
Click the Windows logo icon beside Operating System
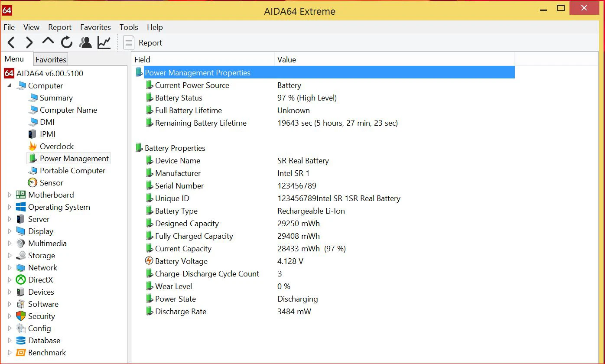click(x=21, y=207)
